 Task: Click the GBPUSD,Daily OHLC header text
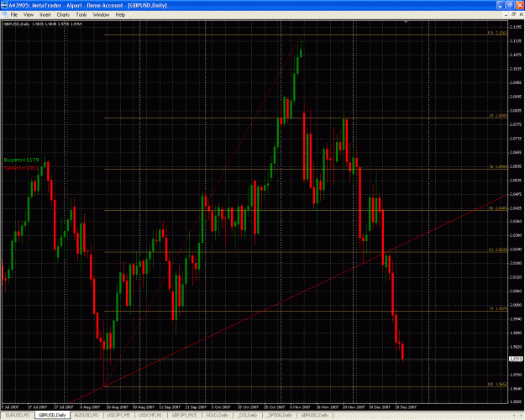pos(43,24)
